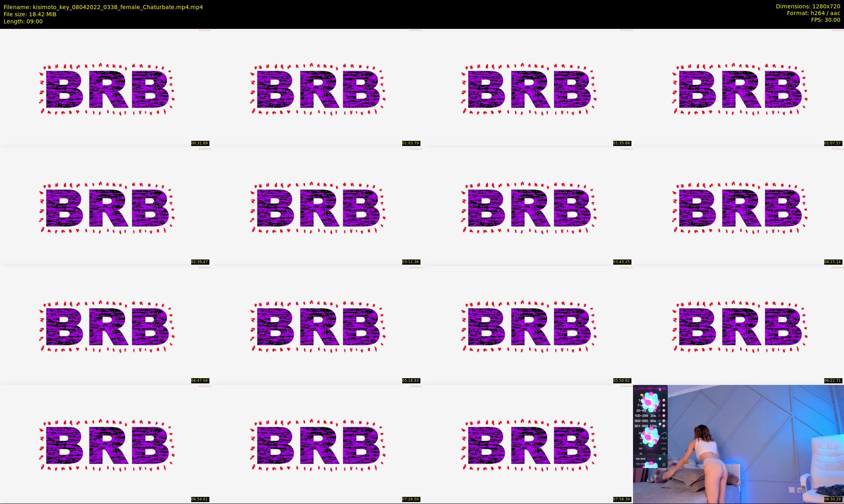The width and height of the screenshot is (844, 504).
Task: Select the BRB frame at 01:03.79
Action: click(316, 88)
